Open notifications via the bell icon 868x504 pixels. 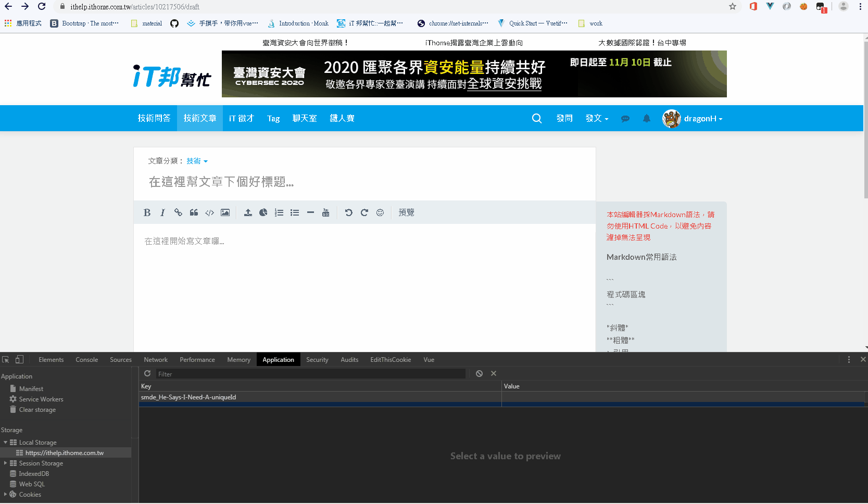[x=647, y=118]
